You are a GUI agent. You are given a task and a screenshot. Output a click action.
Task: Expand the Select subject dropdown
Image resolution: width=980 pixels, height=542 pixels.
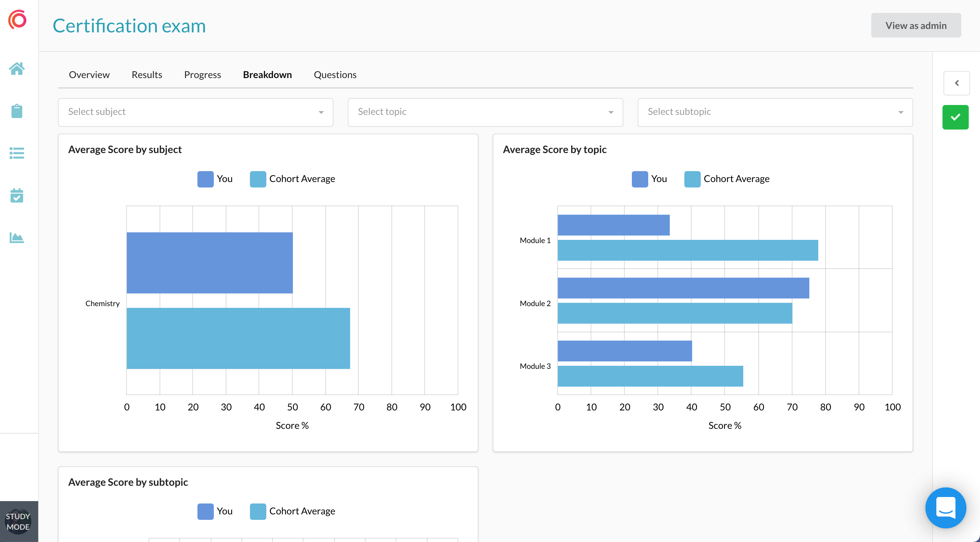click(195, 112)
